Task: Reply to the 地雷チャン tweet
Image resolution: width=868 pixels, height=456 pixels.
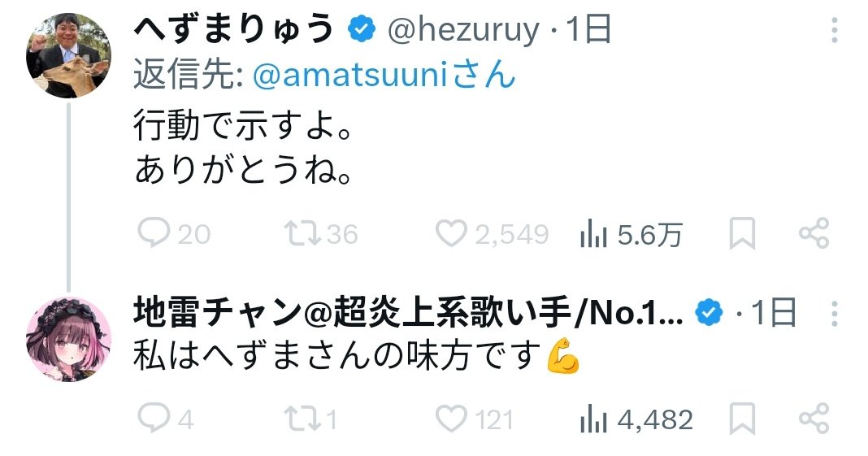Action: tap(153, 419)
